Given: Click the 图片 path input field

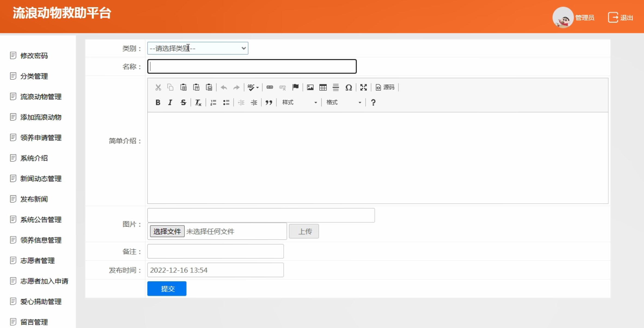Looking at the screenshot, I should tap(261, 215).
